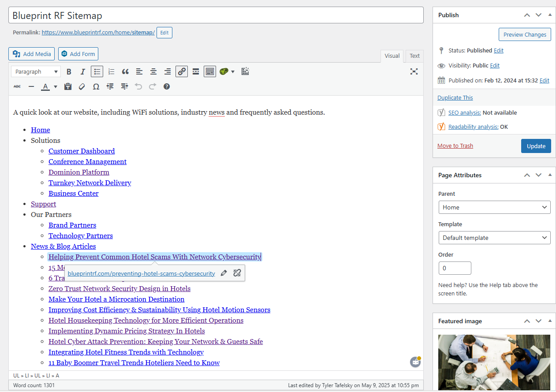Screen dimensions: 556x392
Task: Click the Move to Trash link
Action: tap(455, 146)
